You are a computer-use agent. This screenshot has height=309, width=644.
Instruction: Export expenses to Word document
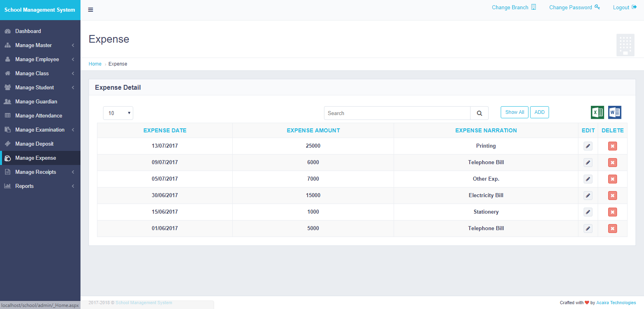pos(615,112)
